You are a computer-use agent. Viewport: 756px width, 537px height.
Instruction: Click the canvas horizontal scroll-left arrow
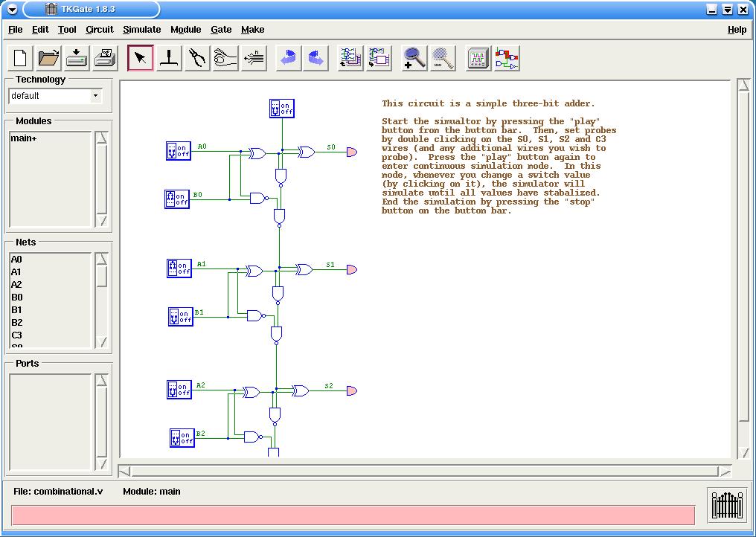tap(124, 472)
